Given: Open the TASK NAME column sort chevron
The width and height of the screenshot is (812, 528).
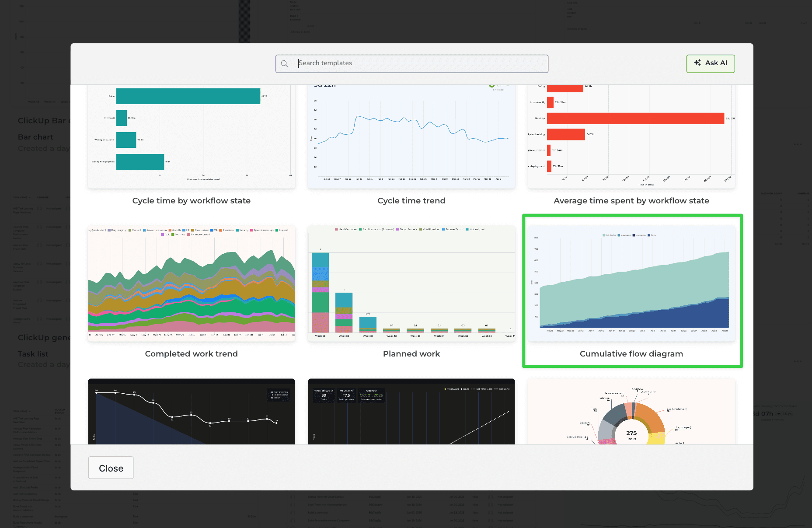Looking at the screenshot, I should (30, 197).
